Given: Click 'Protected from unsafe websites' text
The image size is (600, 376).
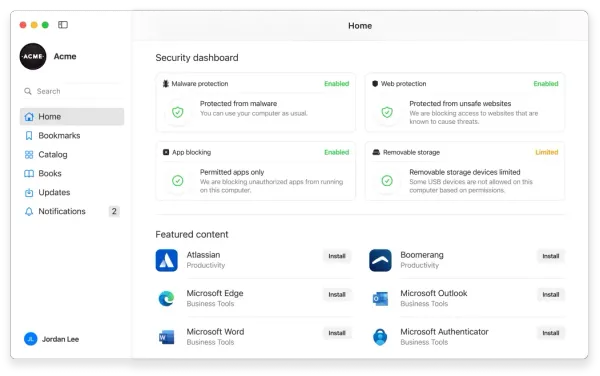Looking at the screenshot, I should coord(460,104).
